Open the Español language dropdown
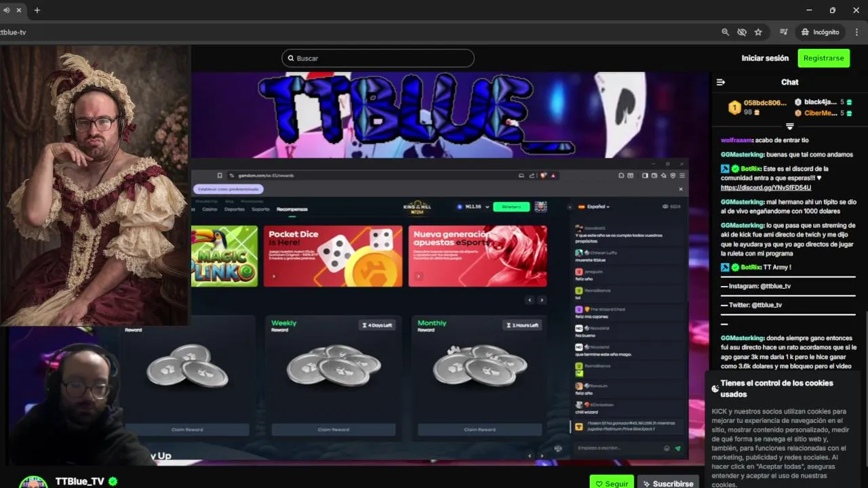Screen dimensions: 868x488 tap(593, 207)
